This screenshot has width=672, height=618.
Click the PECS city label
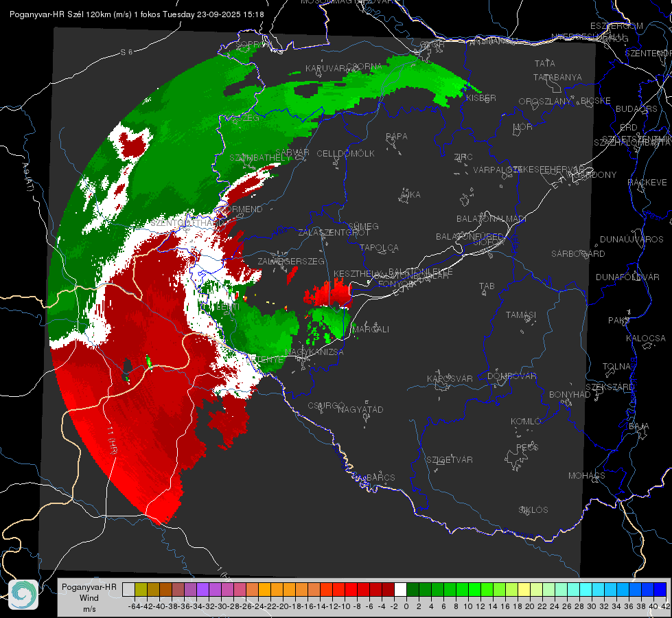[x=526, y=447]
